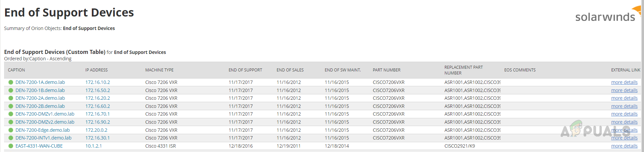644x152 pixels.
Task: Click the SolarWinds logo
Action: click(x=607, y=15)
